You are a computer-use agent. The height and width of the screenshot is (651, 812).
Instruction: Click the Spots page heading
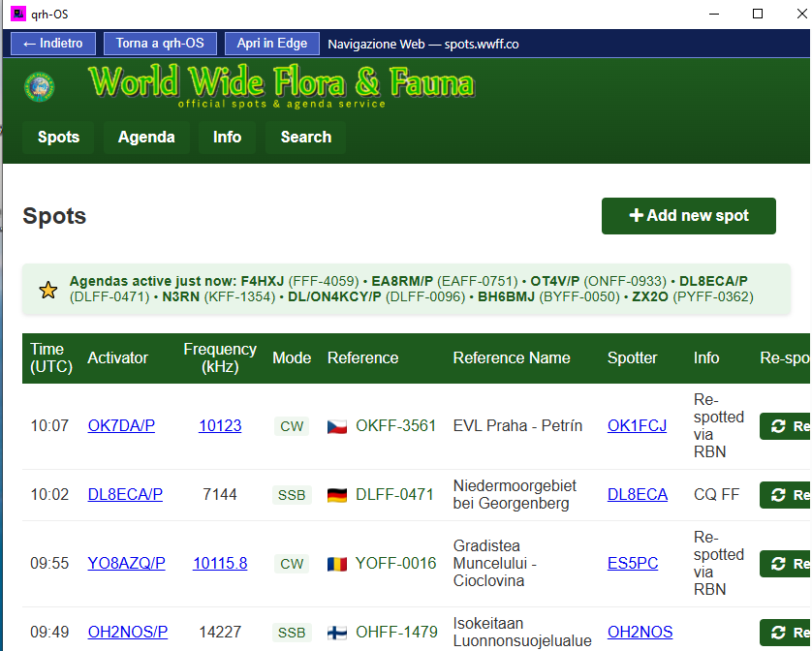pos(54,216)
